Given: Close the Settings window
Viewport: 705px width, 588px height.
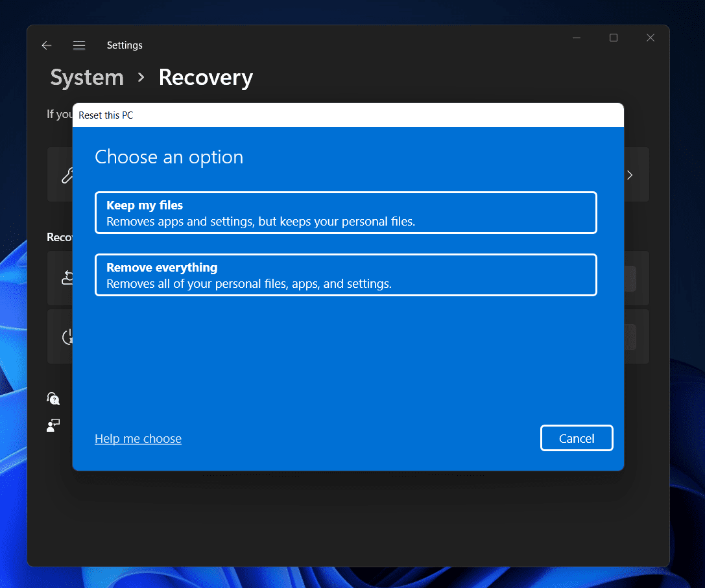Looking at the screenshot, I should click(x=651, y=38).
